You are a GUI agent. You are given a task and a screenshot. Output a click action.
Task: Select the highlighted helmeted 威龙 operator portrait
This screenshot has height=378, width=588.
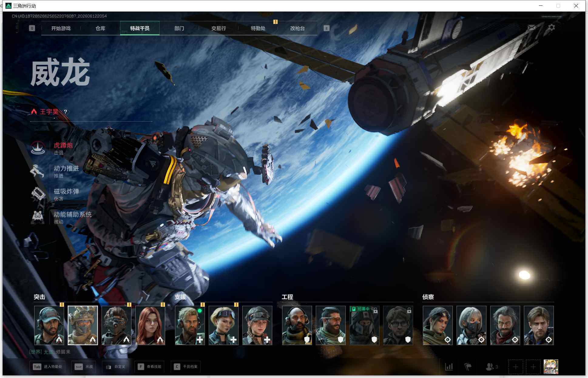coord(83,325)
